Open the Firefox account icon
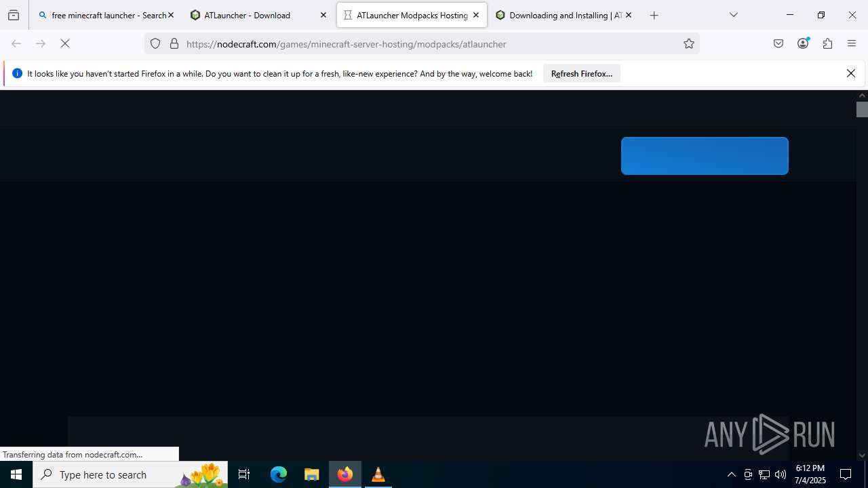 coord(803,43)
